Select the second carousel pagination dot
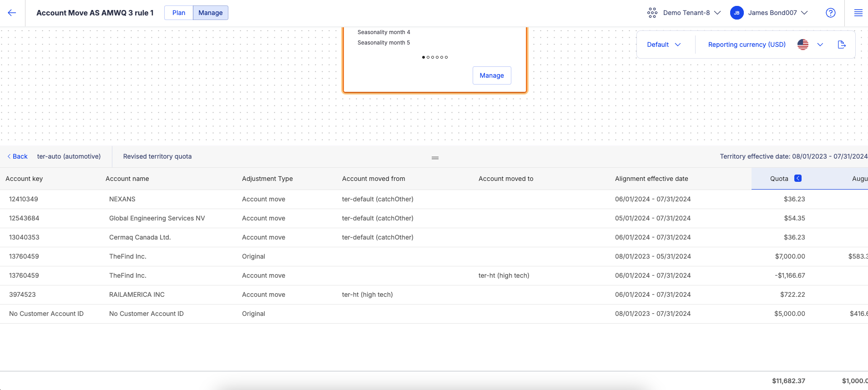The image size is (868, 390). [x=428, y=57]
